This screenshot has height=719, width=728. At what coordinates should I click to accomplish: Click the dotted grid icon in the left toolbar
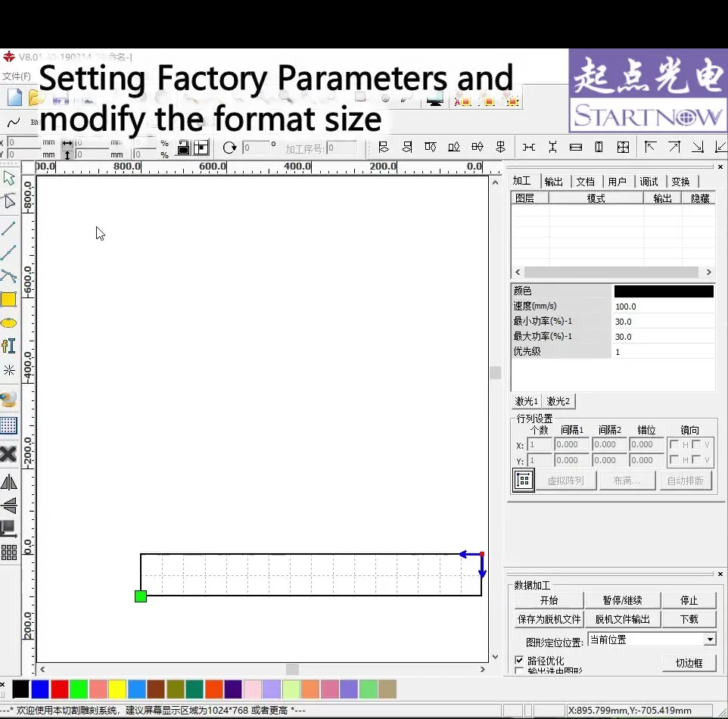click(9, 425)
